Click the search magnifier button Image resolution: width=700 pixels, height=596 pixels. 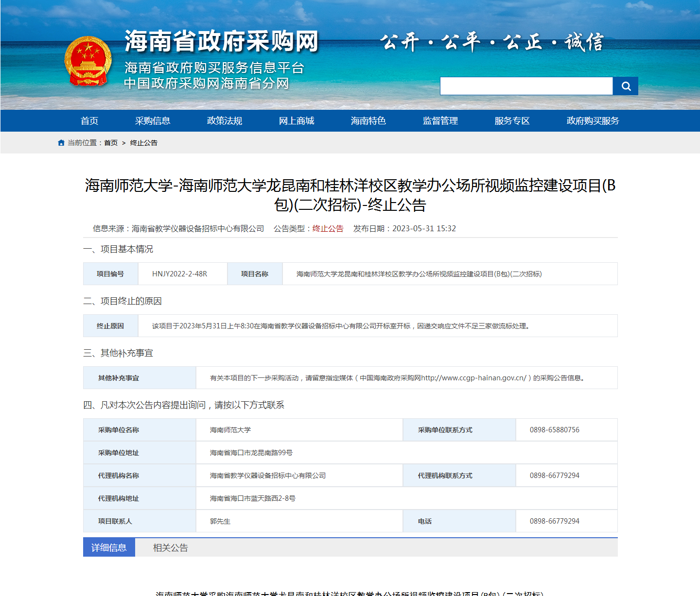tap(625, 86)
